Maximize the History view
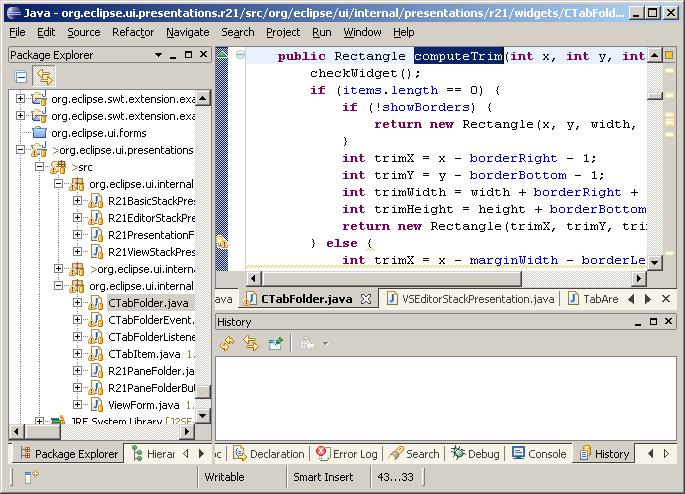The image size is (685, 494). (x=653, y=321)
